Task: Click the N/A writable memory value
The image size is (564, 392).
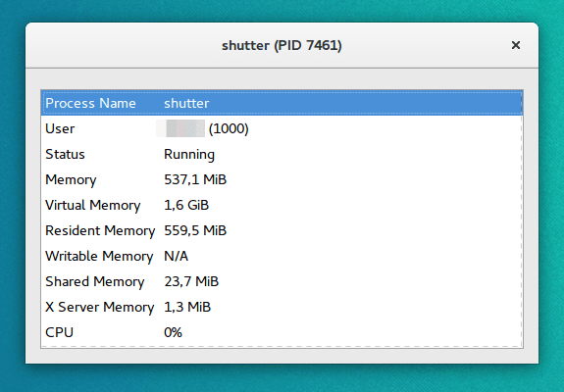Action: 176,256
